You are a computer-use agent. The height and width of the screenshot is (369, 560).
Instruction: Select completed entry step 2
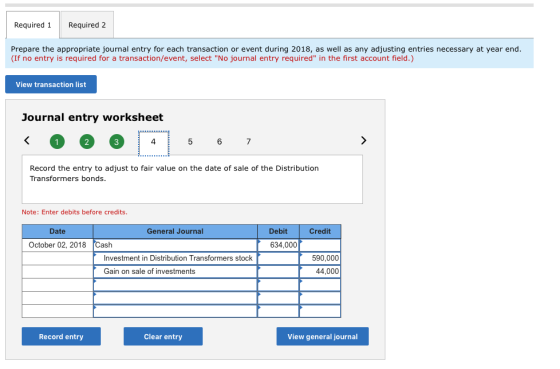click(x=87, y=141)
